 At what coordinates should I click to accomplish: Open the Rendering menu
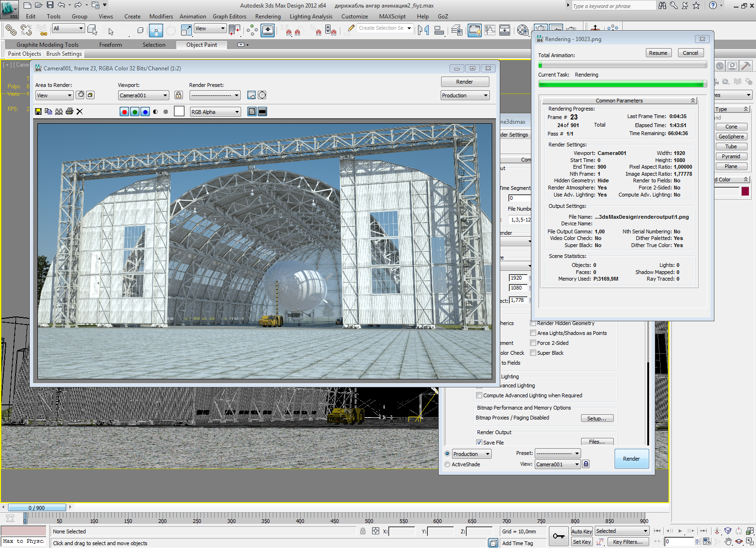pos(268,17)
